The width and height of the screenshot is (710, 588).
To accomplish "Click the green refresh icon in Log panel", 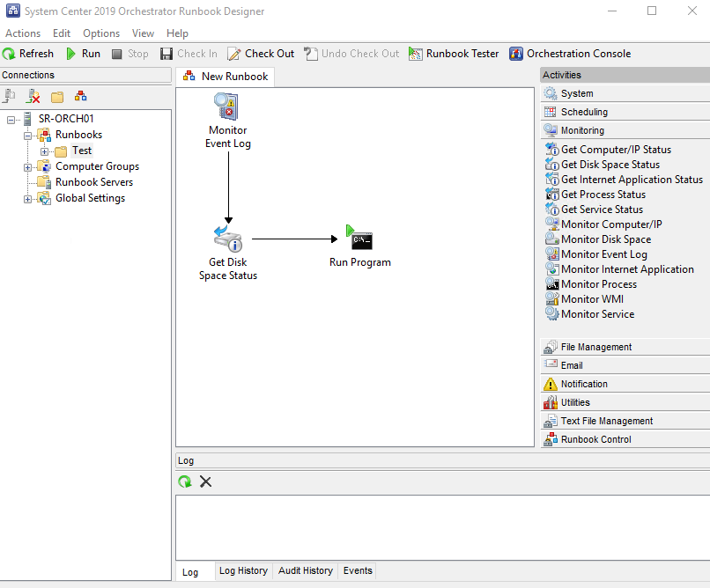I will click(x=185, y=481).
